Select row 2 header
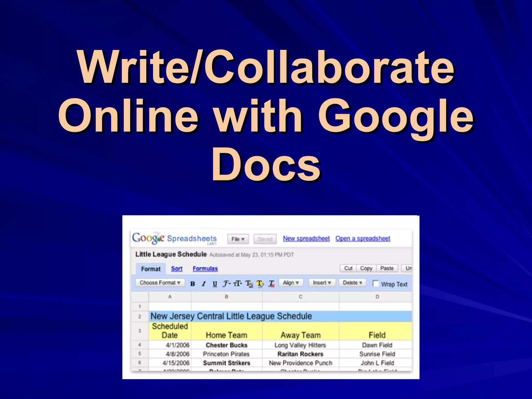 [x=140, y=316]
